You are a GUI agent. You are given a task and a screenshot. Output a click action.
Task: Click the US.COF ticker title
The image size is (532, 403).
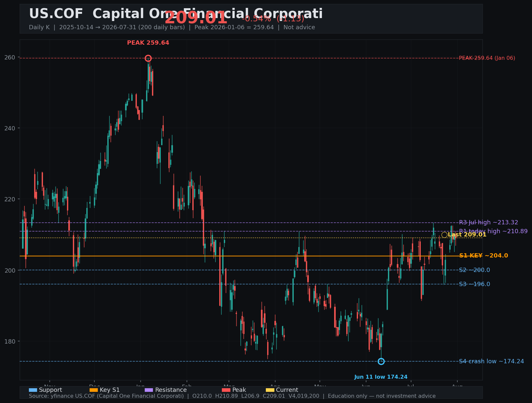(x=56, y=14)
